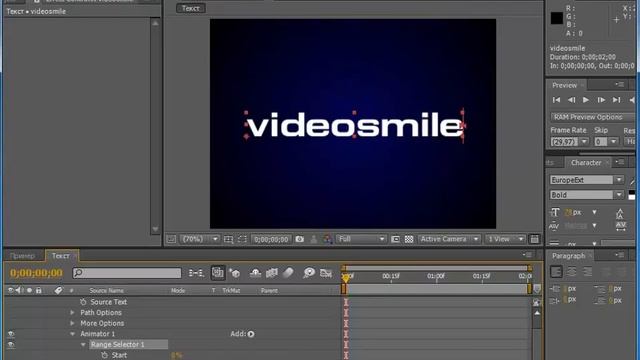Click the Add animator property arrow button

[251, 334]
